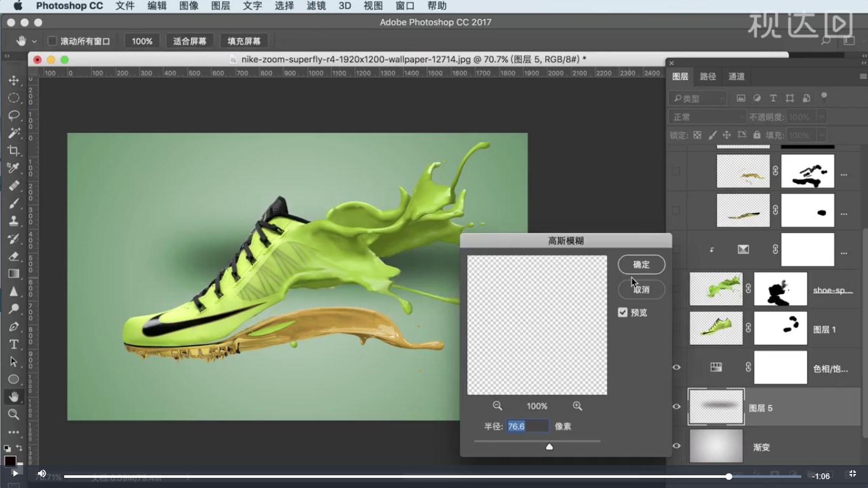Click the adjustment layer filter icon

pos(757,98)
